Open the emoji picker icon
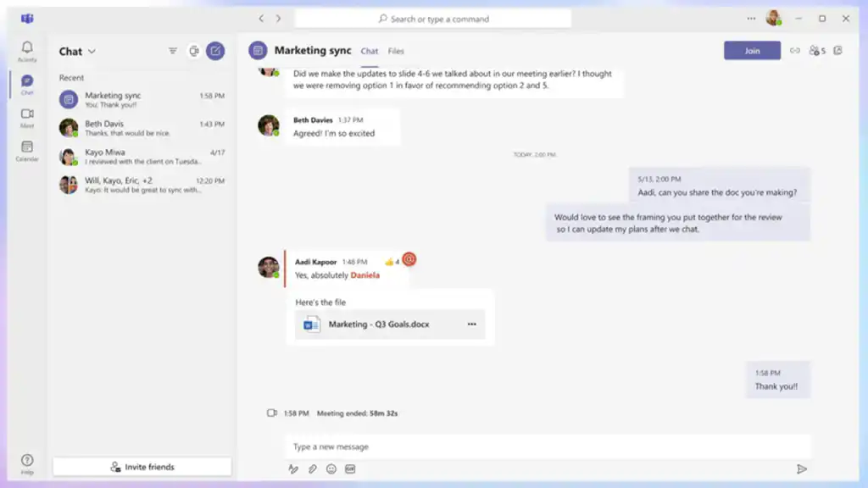Viewport: 868px width, 488px height. click(x=331, y=469)
